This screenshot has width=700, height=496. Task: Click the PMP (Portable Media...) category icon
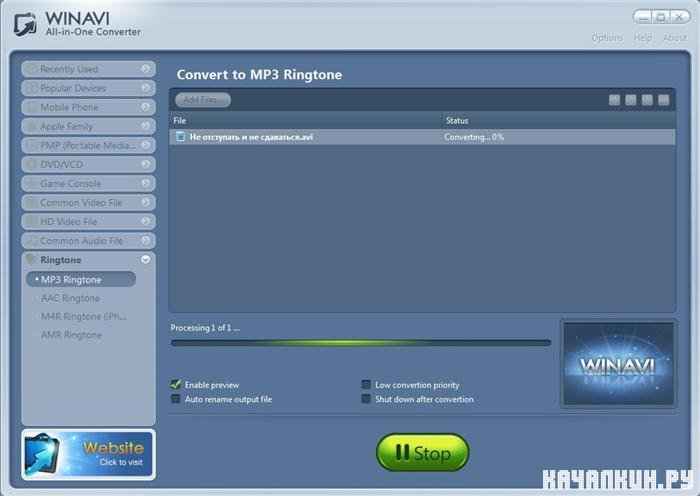coord(31,145)
